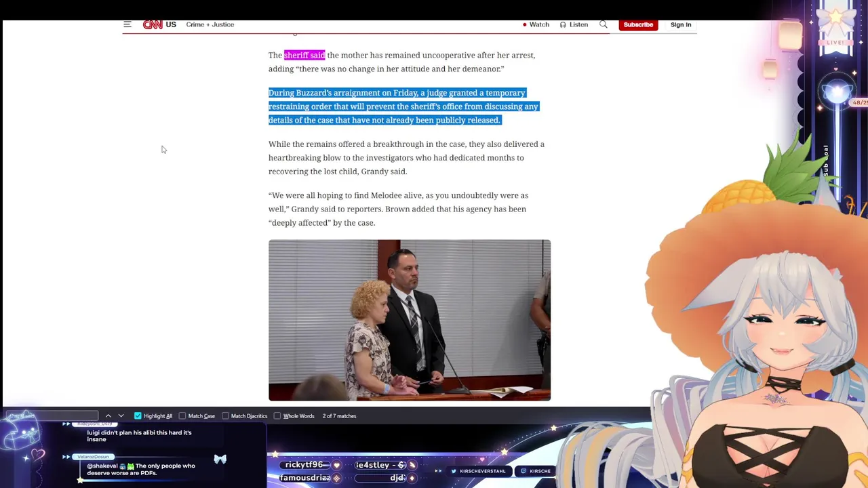Click the '2 of 7 matches' status

[x=339, y=415]
